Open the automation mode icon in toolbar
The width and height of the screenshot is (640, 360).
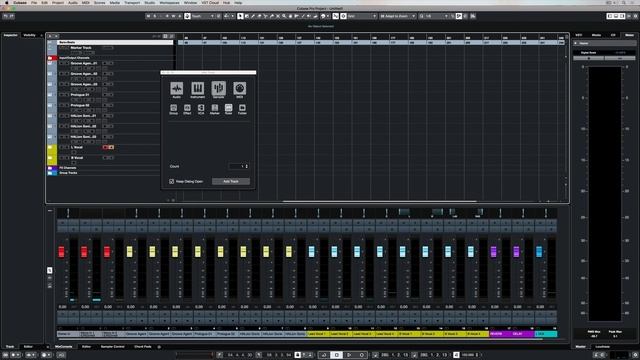tap(187, 16)
